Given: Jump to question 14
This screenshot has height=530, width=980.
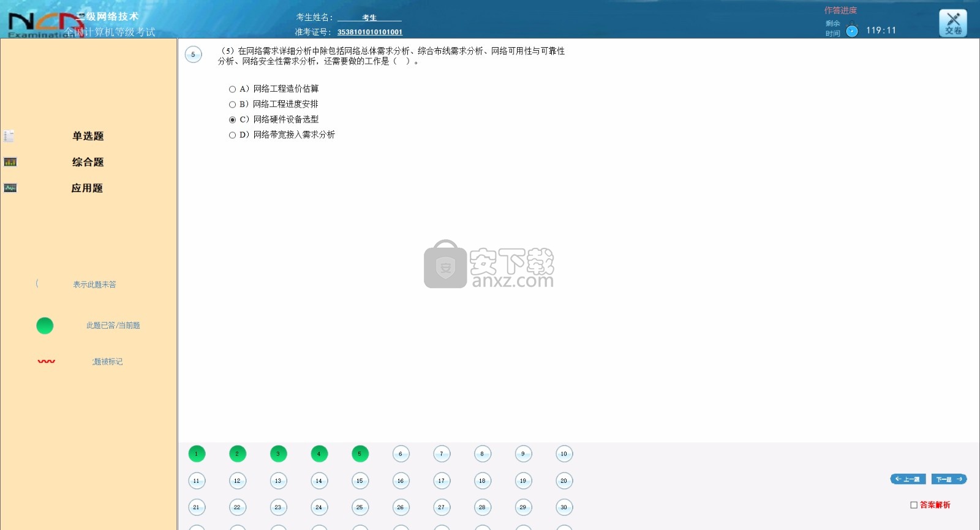Looking at the screenshot, I should (319, 480).
